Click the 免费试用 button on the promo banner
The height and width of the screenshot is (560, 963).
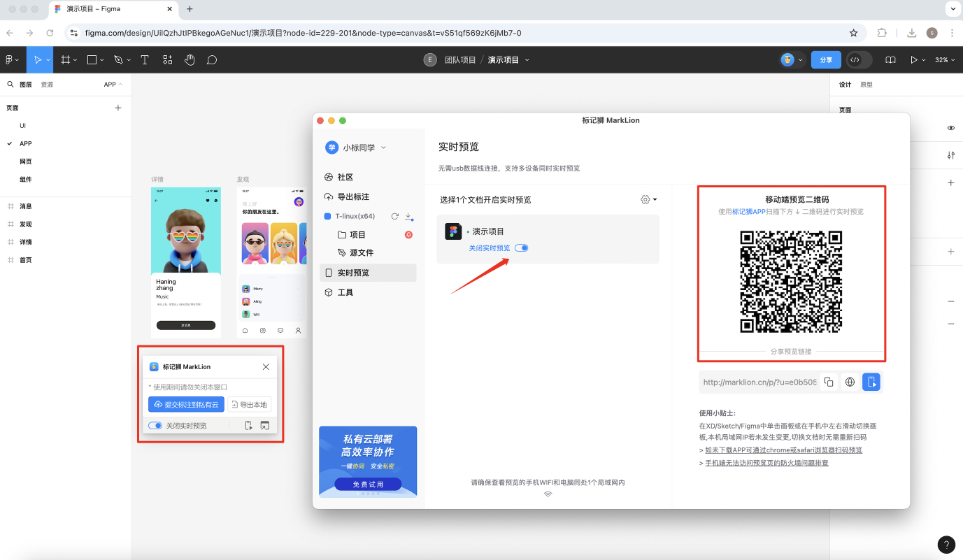point(368,484)
